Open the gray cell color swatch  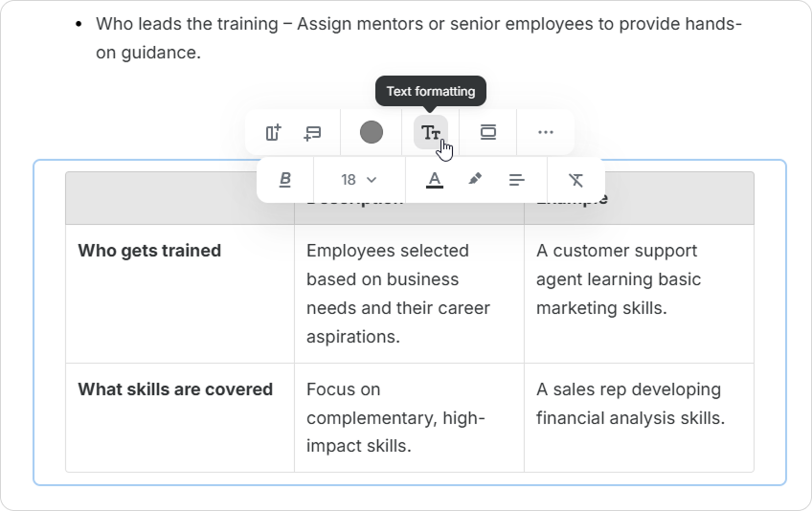tap(372, 132)
